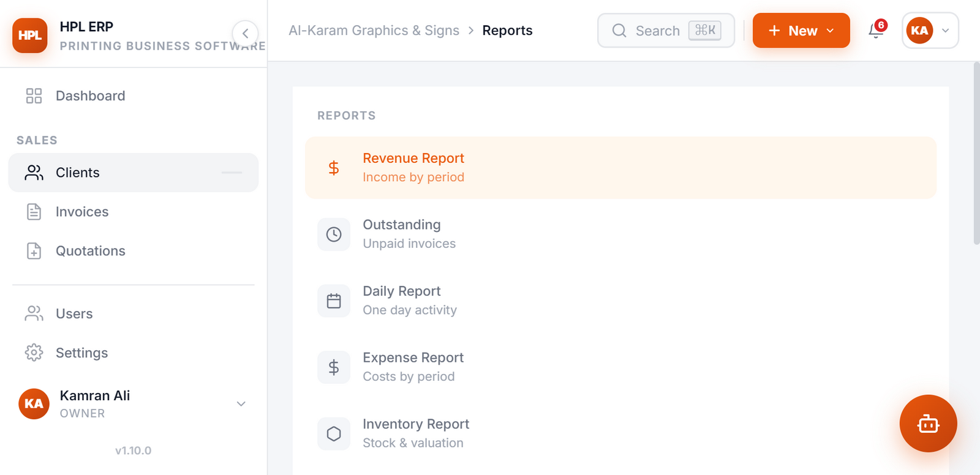
Task: Click the Dashboard grid icon
Action: point(34,95)
